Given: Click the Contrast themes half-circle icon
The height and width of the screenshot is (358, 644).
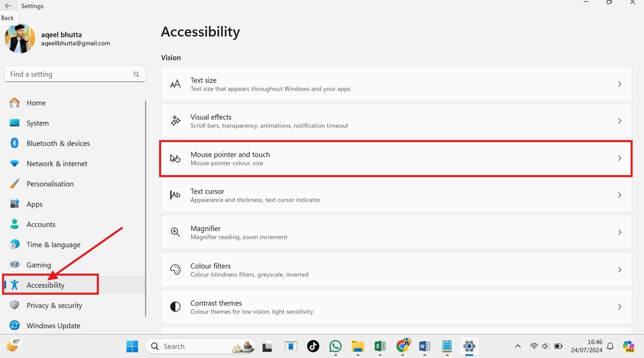Looking at the screenshot, I should click(x=175, y=307).
